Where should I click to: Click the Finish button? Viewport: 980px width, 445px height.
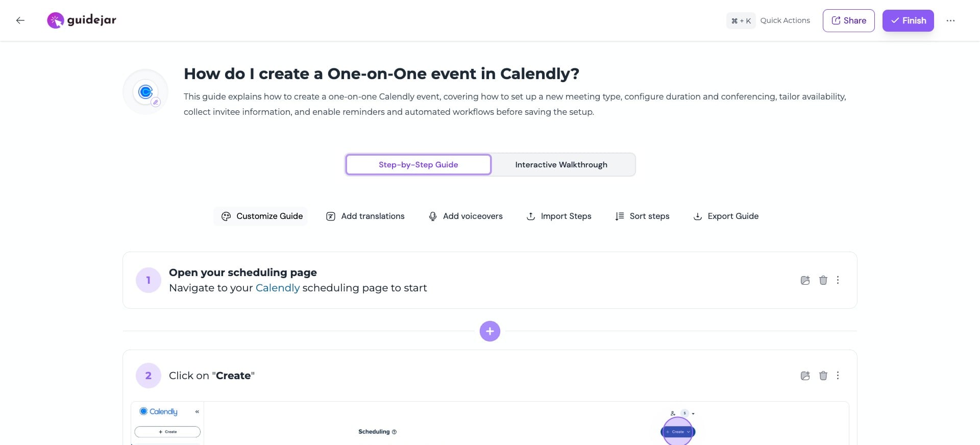[x=908, y=20]
